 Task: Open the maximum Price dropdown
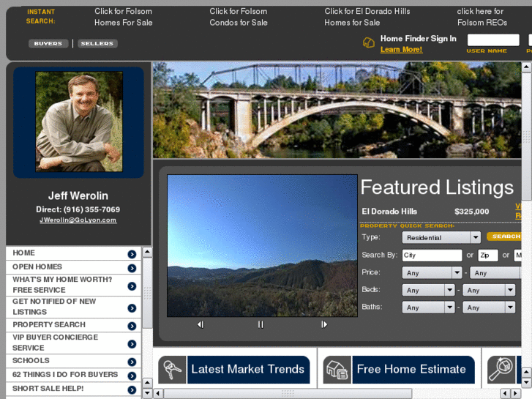point(495,272)
